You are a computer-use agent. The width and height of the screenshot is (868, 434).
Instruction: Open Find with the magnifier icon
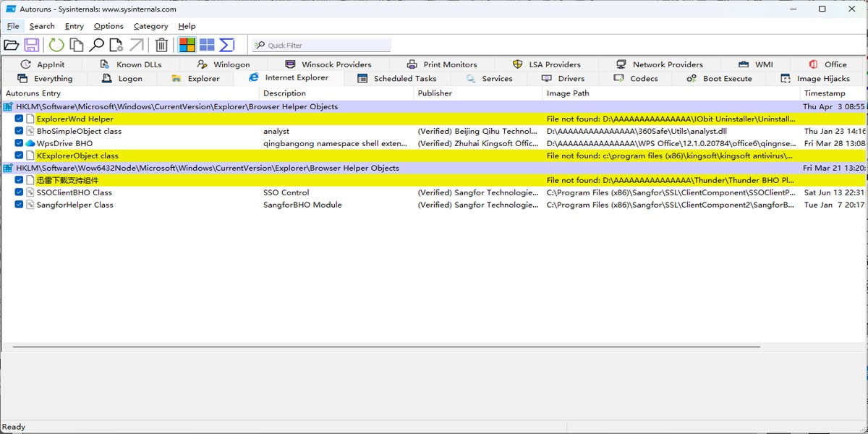[96, 45]
